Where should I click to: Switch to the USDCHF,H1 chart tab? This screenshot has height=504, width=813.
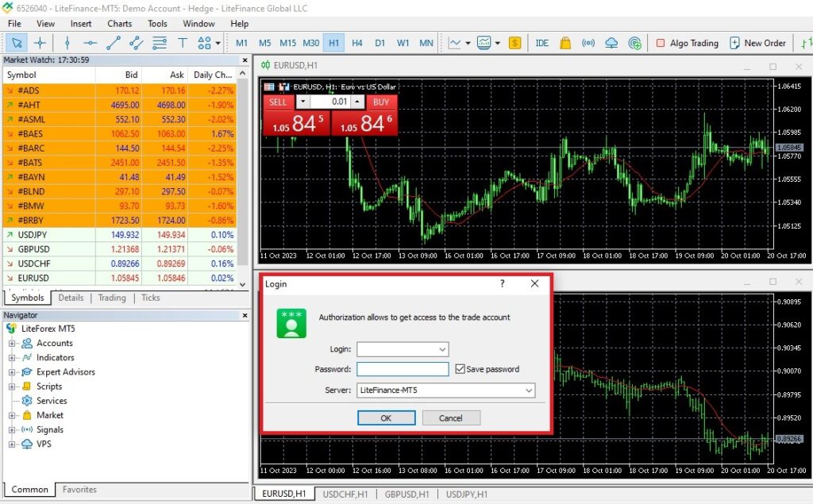pyautogui.click(x=345, y=494)
